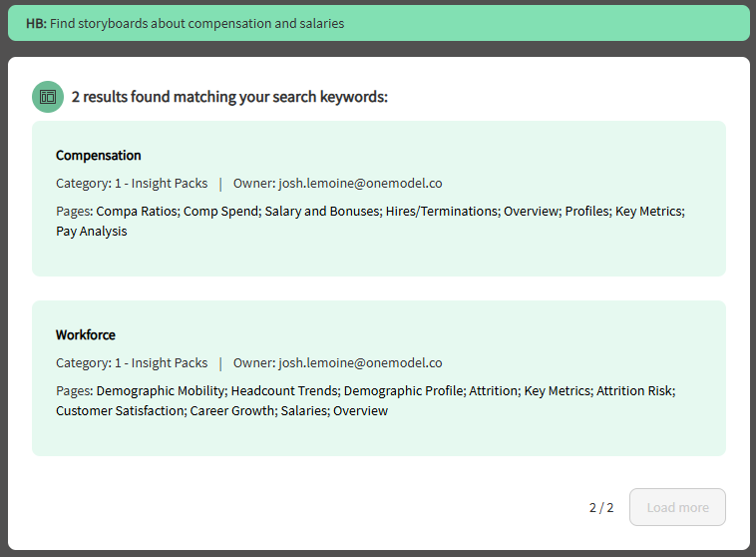View the Headcount Trends page

point(283,391)
